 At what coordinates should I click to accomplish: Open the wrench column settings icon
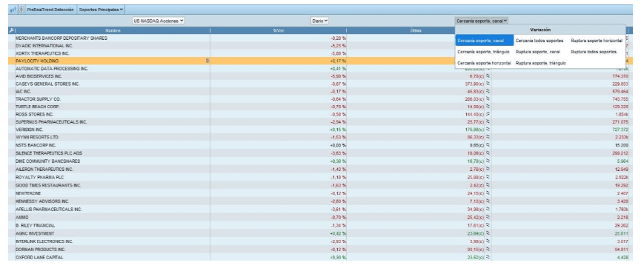coord(12,30)
